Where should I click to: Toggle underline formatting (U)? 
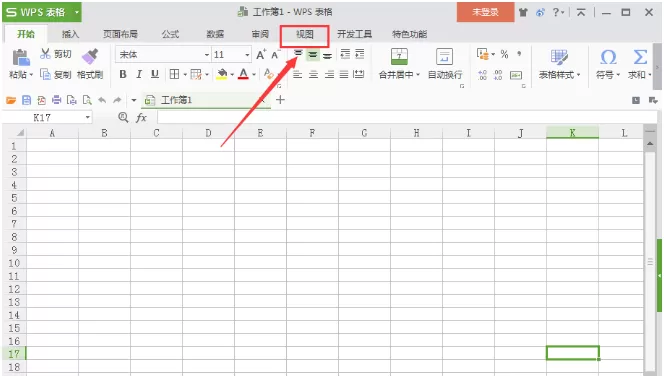tap(155, 74)
